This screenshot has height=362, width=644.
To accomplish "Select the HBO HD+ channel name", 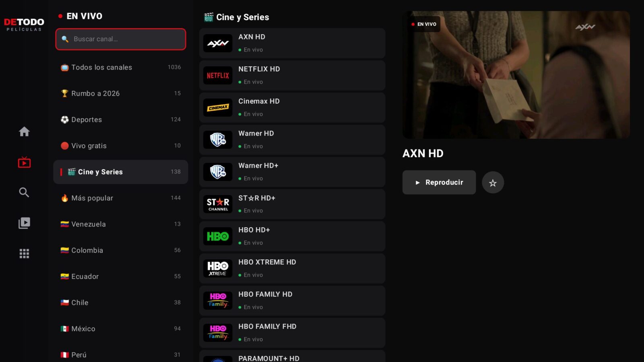I will (254, 230).
